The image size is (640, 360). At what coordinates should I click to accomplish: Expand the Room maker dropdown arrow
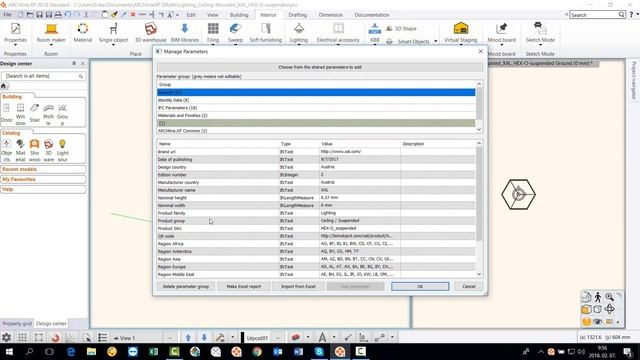[x=51, y=44]
